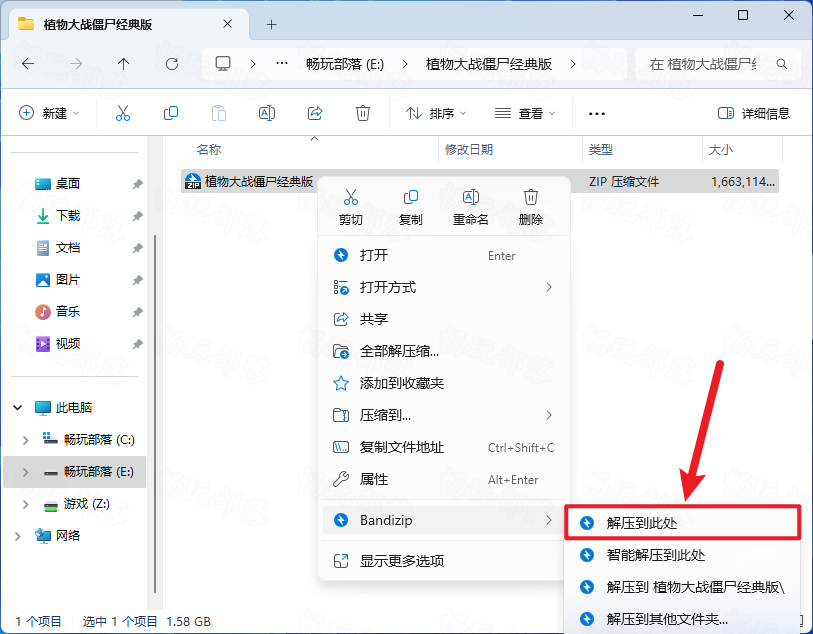Viewport: 813px width, 634px height.
Task: Click the Cut icon in the toolbar
Action: pos(123,113)
